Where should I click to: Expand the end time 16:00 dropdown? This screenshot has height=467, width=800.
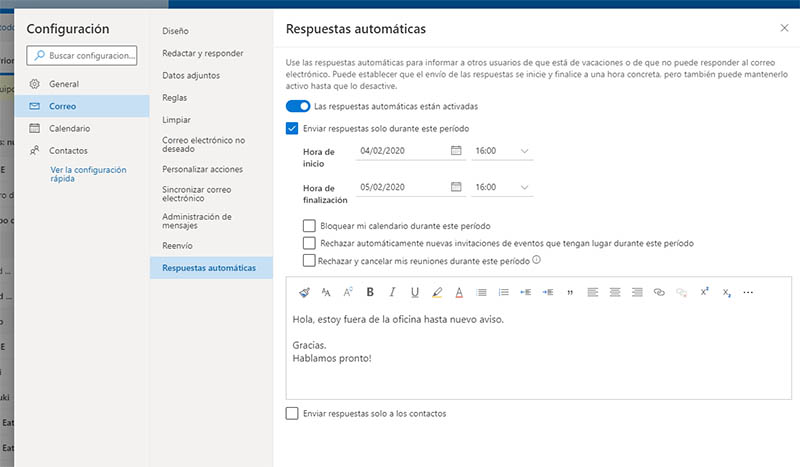524,187
